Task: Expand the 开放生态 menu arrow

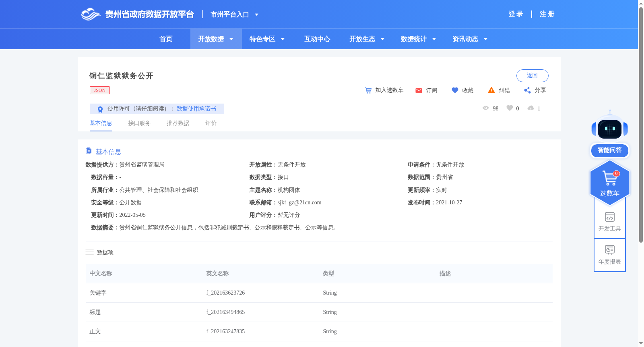Action: [382, 39]
